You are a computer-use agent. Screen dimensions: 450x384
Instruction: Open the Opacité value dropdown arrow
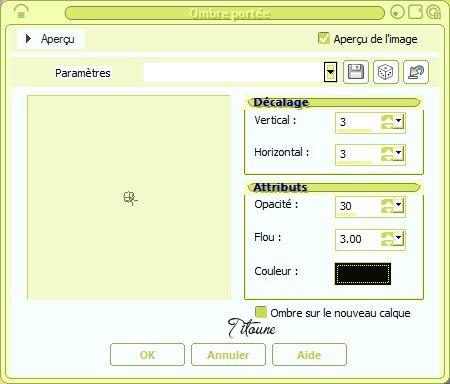point(399,205)
